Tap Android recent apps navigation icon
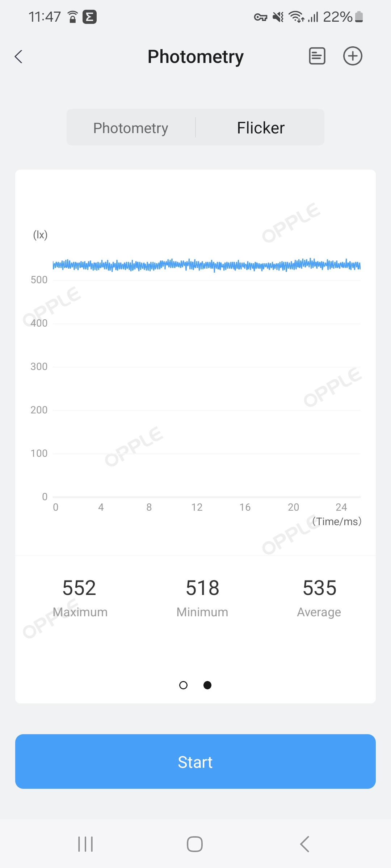Image resolution: width=391 pixels, height=868 pixels. coord(85,844)
